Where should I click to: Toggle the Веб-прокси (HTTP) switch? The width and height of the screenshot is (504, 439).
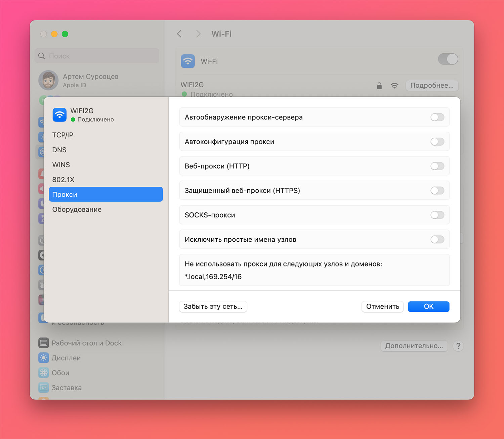click(x=437, y=166)
